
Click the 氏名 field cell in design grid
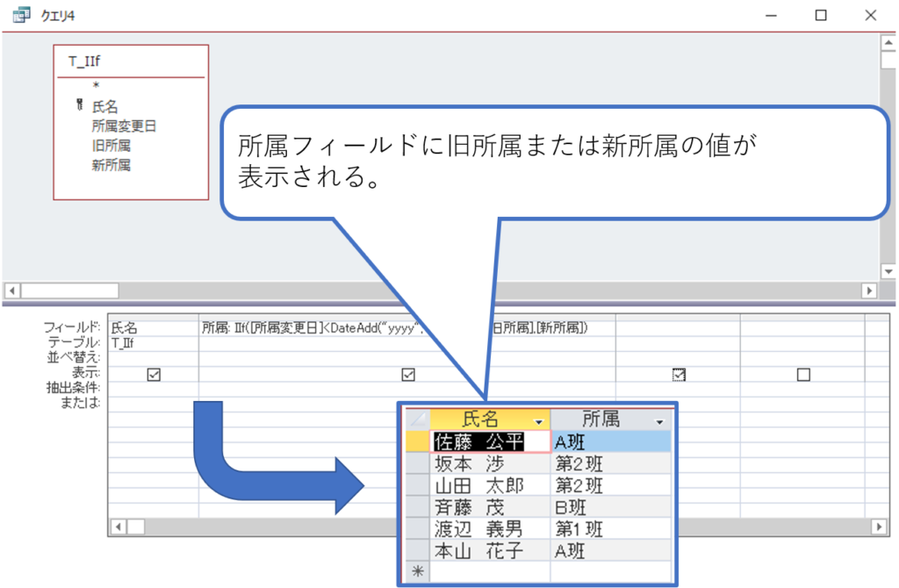coord(153,328)
